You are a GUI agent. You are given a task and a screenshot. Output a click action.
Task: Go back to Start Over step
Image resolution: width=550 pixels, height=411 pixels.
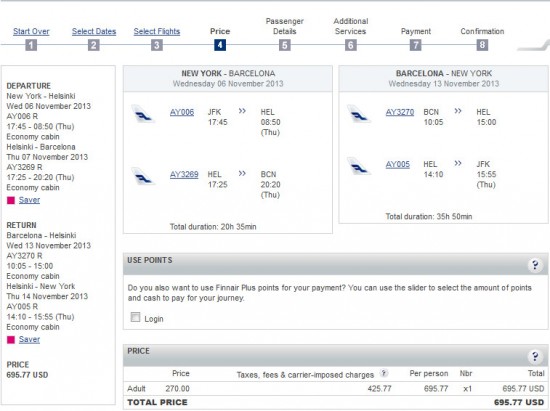pyautogui.click(x=31, y=32)
